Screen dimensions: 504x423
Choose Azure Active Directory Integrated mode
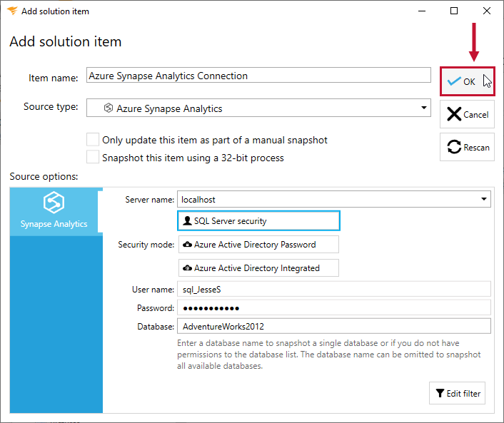tap(258, 268)
